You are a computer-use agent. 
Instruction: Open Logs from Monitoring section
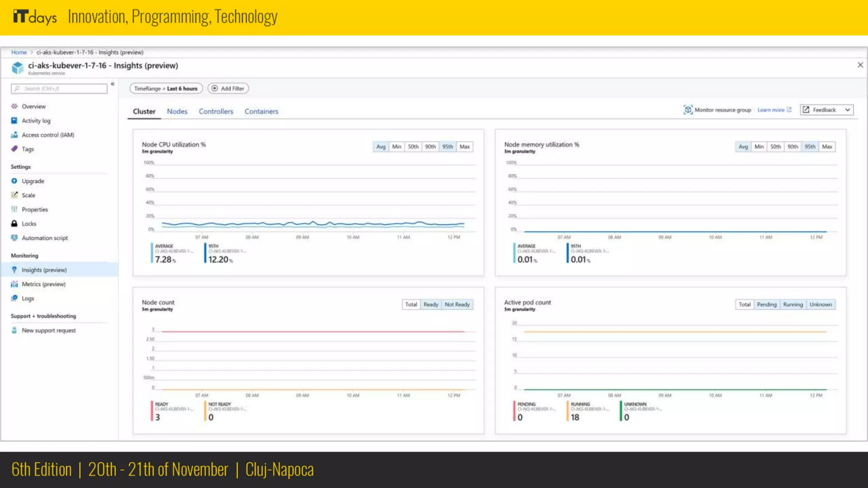tap(28, 298)
